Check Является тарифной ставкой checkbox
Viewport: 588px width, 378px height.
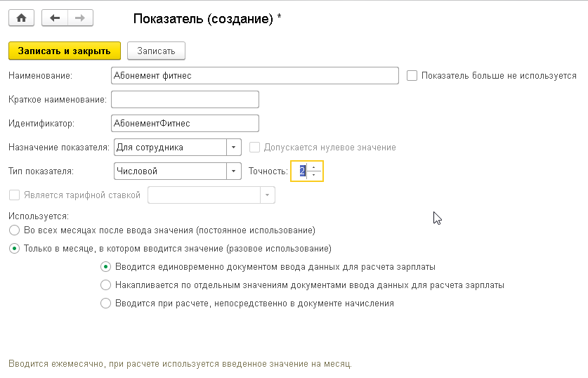[14, 195]
